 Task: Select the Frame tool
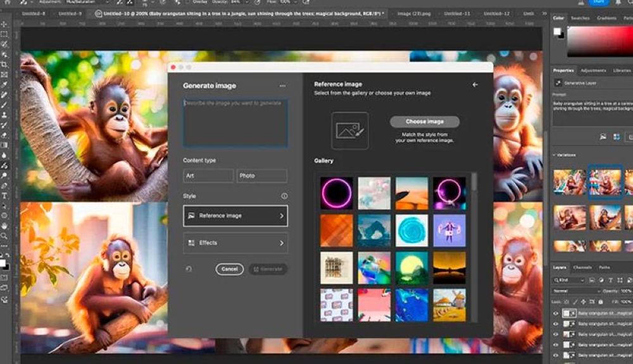4,75
